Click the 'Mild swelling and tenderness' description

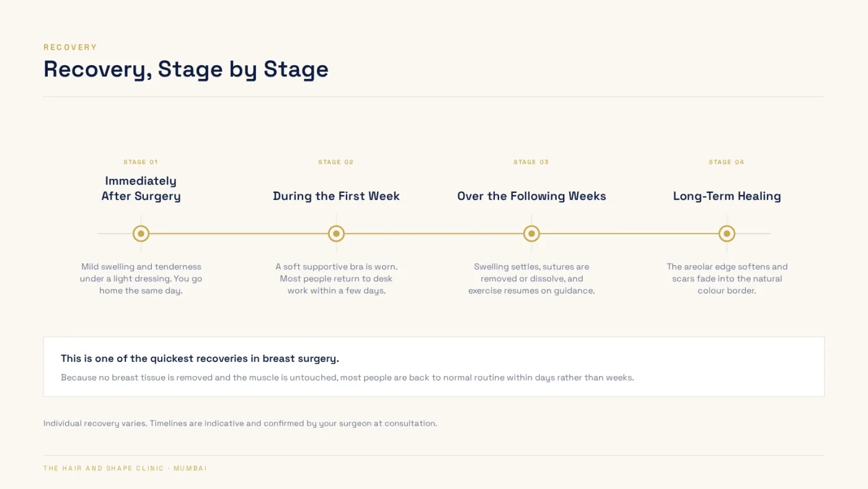(x=141, y=279)
